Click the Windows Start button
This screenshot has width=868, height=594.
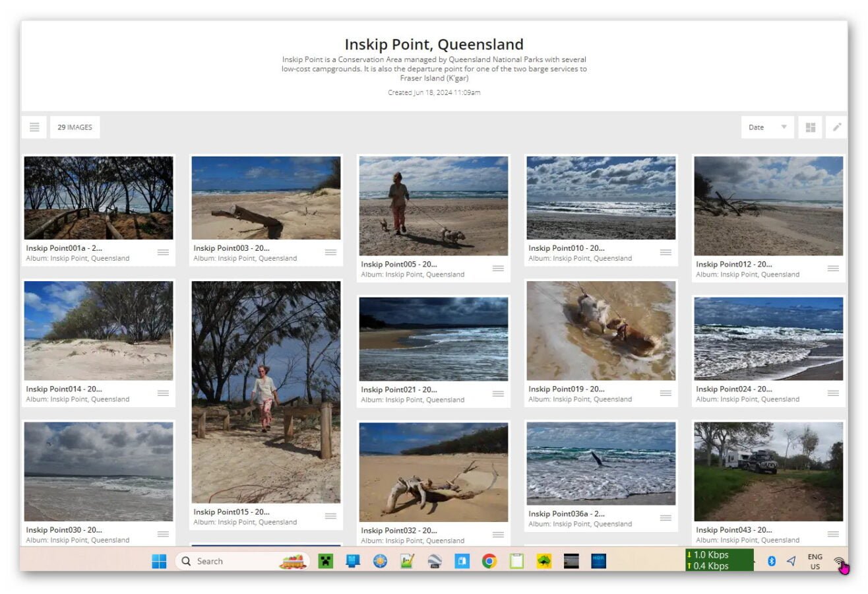[159, 561]
